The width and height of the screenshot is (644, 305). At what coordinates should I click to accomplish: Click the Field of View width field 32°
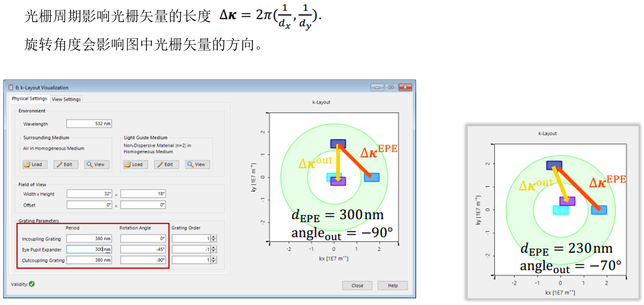pos(89,194)
